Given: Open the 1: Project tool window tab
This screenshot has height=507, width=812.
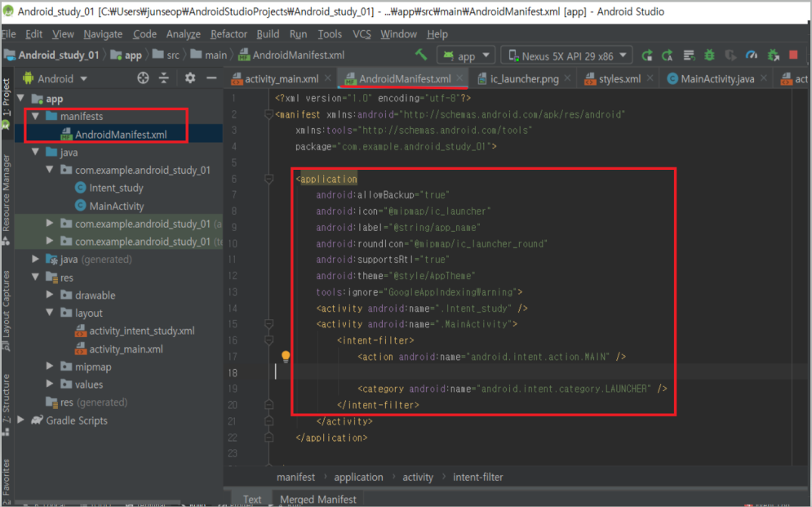Looking at the screenshot, I should (7, 104).
